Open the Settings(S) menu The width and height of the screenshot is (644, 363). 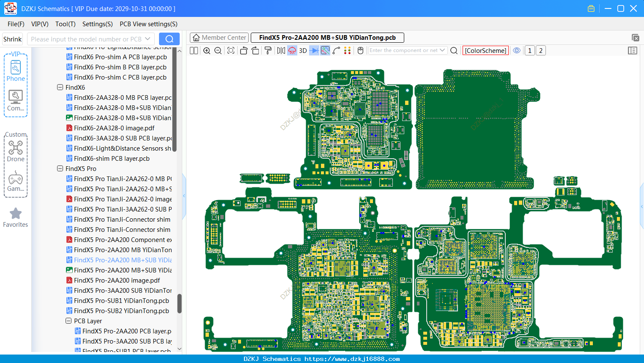(98, 24)
